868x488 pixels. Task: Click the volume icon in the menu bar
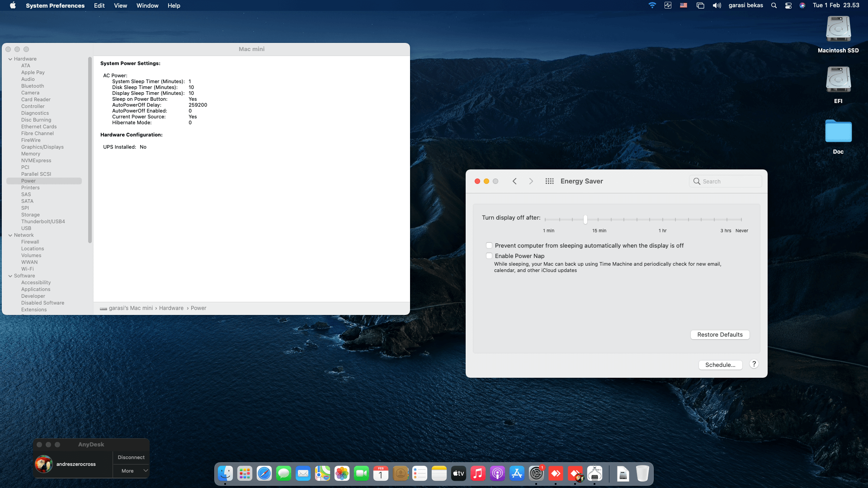[717, 5]
